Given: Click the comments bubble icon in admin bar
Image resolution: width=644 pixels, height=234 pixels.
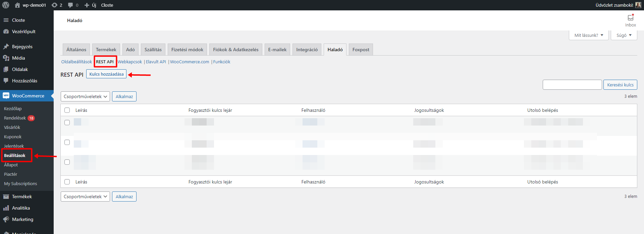Looking at the screenshot, I should pos(70,5).
